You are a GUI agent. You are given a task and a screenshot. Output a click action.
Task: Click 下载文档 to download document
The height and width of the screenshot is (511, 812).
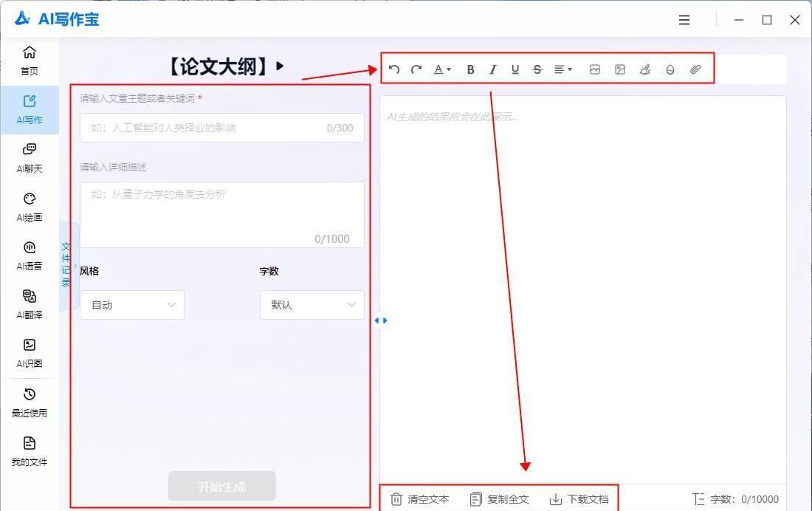click(579, 499)
